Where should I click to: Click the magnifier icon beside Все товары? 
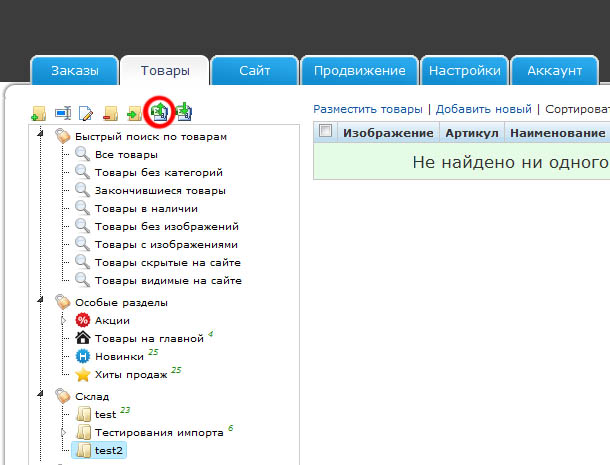tap(82, 154)
